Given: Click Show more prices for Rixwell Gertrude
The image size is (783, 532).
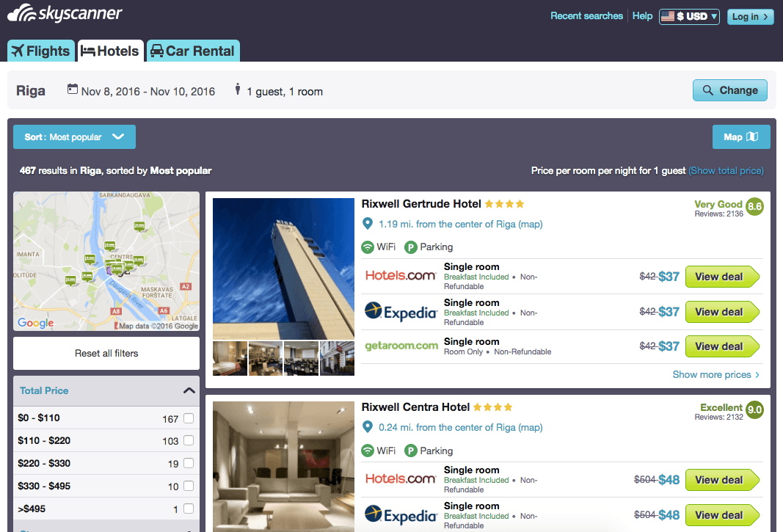Looking at the screenshot, I should click(x=716, y=375).
